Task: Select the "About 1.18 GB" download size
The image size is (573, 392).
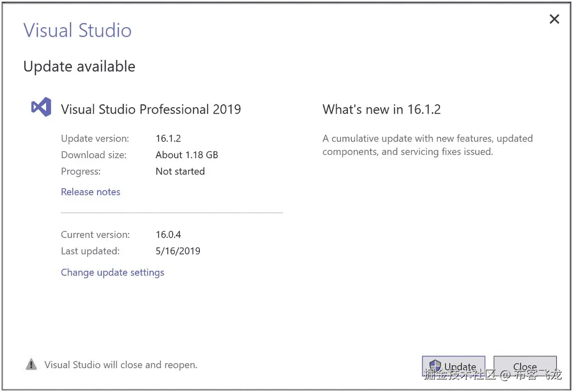Action: 187,155
